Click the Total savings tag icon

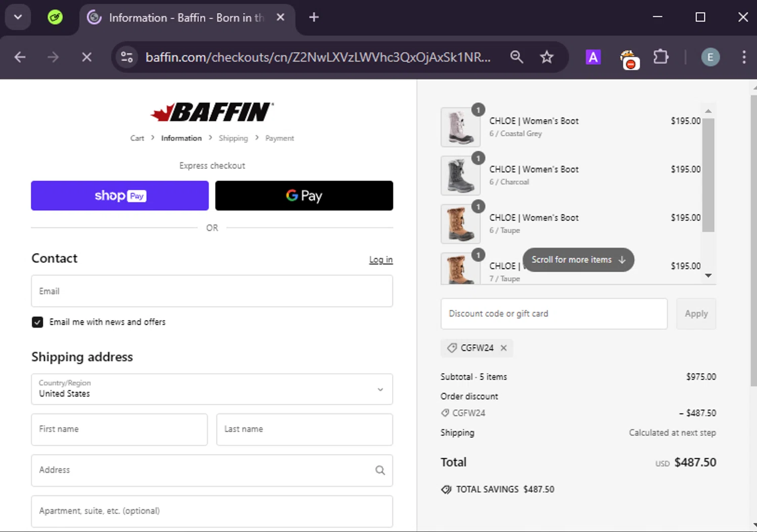click(446, 490)
